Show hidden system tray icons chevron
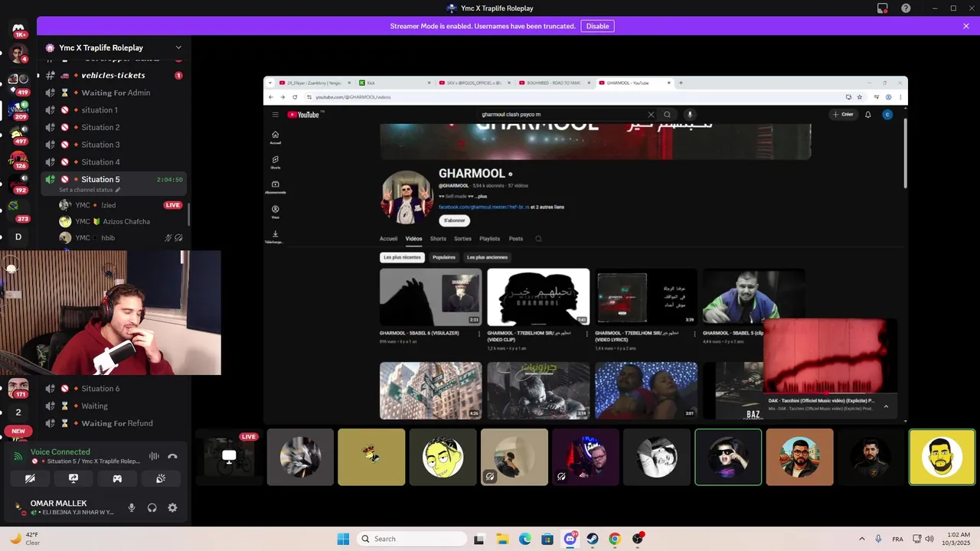 [861, 539]
